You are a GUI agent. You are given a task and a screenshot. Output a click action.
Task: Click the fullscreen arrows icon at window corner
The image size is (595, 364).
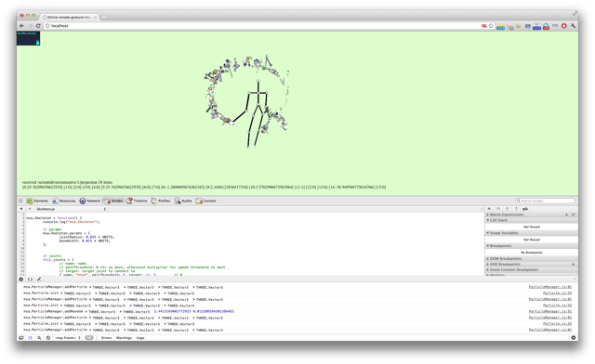click(575, 14)
